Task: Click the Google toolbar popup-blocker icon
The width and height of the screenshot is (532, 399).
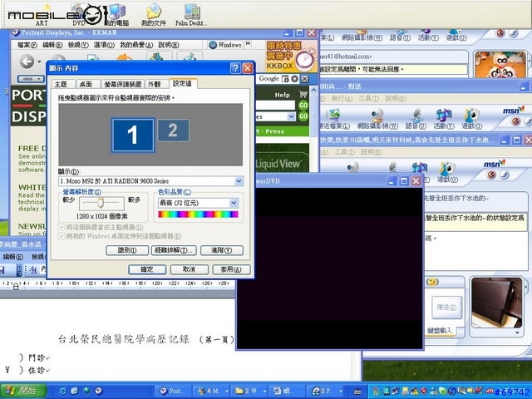Action: 285,79
